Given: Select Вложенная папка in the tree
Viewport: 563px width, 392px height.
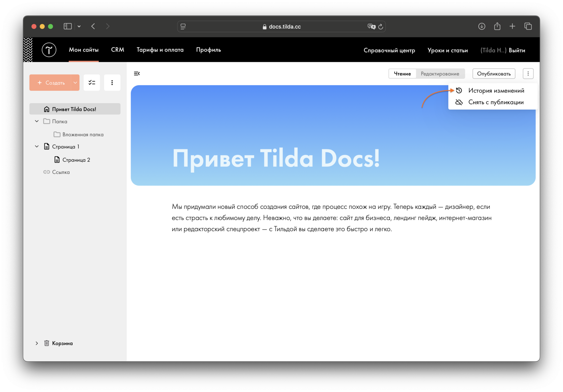Looking at the screenshot, I should pyautogui.click(x=83, y=134).
